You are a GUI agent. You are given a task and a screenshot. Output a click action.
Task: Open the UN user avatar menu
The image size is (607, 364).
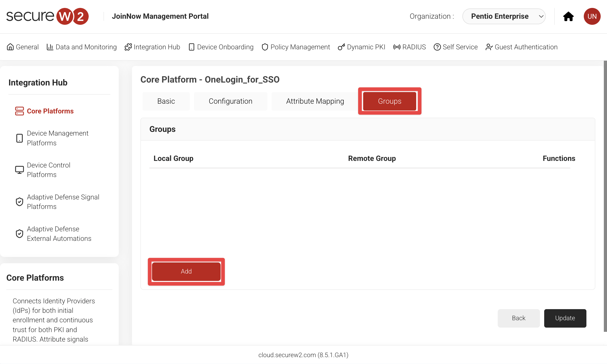click(592, 16)
